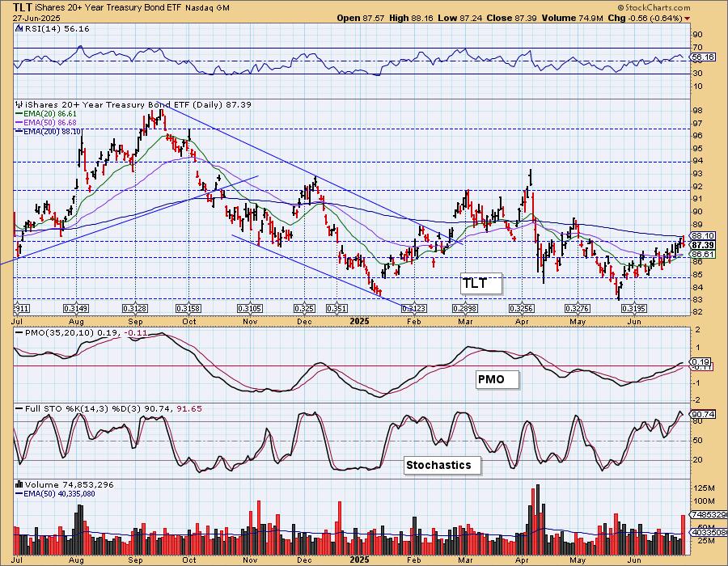This screenshot has height=566, width=728.
Task: Click the '125M' value on the volume axis
Action: (x=705, y=488)
